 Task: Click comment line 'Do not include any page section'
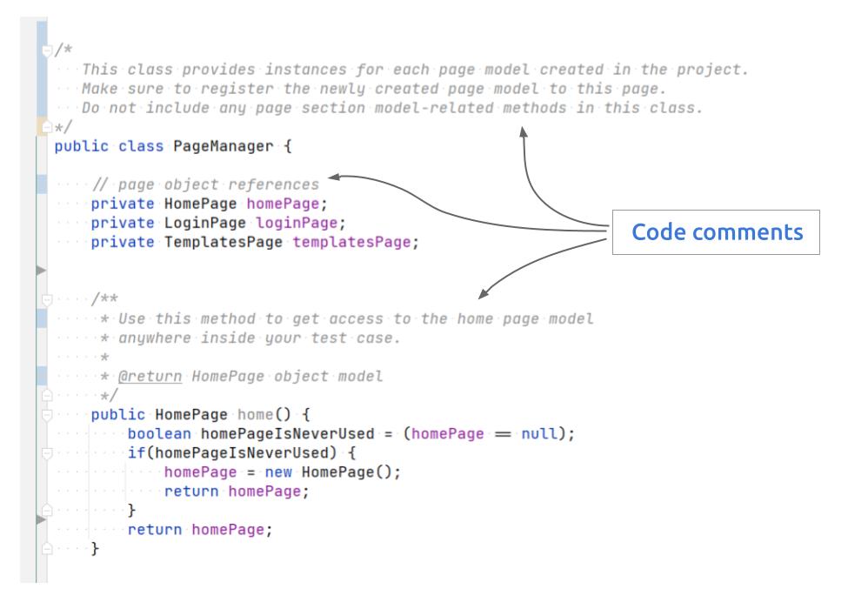pyautogui.click(x=392, y=108)
